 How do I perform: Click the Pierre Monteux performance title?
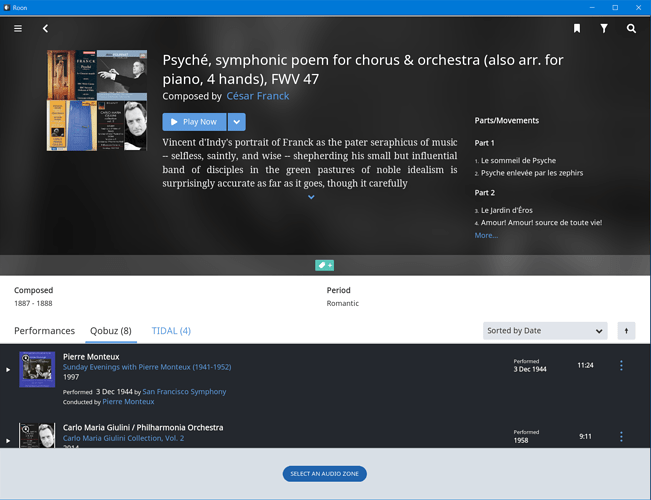(91, 357)
